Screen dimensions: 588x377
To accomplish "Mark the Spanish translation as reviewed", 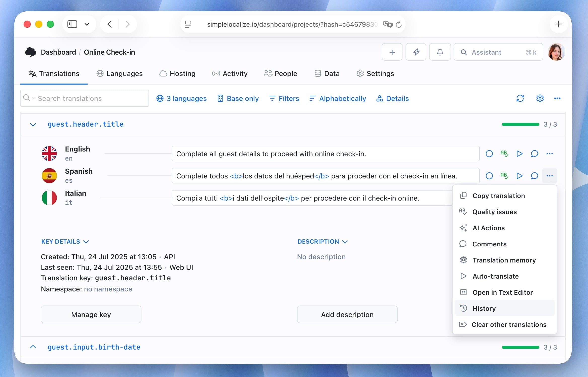I will pos(489,176).
